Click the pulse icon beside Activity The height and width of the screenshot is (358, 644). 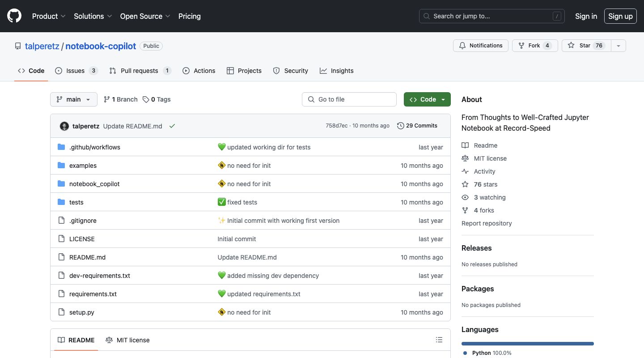click(x=465, y=171)
